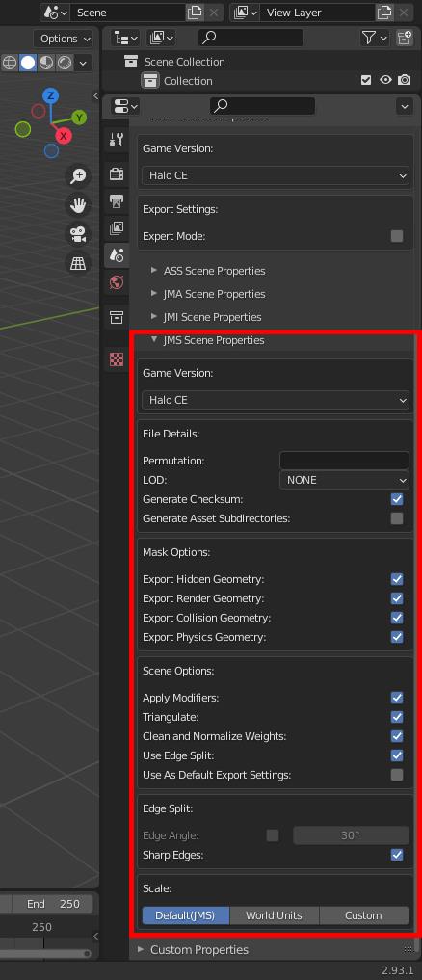Click the new collection icon in outliner
This screenshot has width=422, height=980.
[405, 39]
